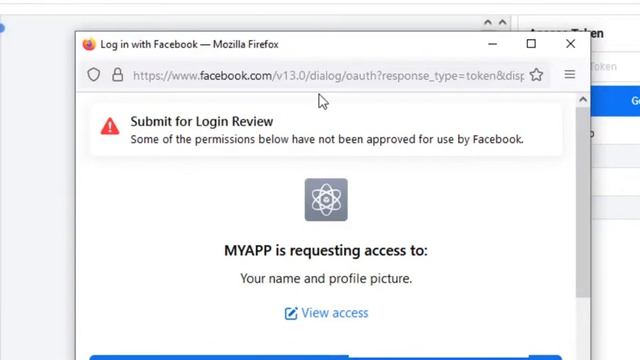Click the right collapse chevron in the background window

tap(502, 22)
